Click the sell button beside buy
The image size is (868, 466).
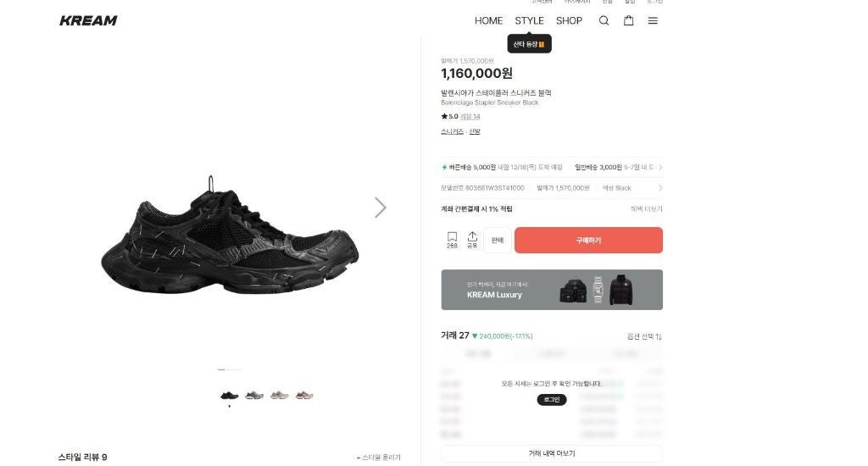[497, 240]
